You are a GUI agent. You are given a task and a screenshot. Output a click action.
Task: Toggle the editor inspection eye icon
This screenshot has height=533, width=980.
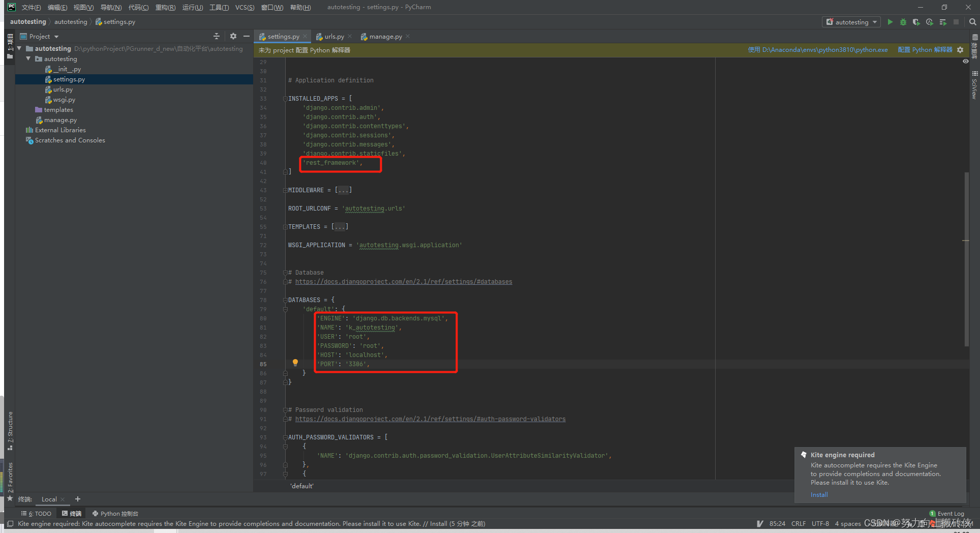click(x=965, y=62)
